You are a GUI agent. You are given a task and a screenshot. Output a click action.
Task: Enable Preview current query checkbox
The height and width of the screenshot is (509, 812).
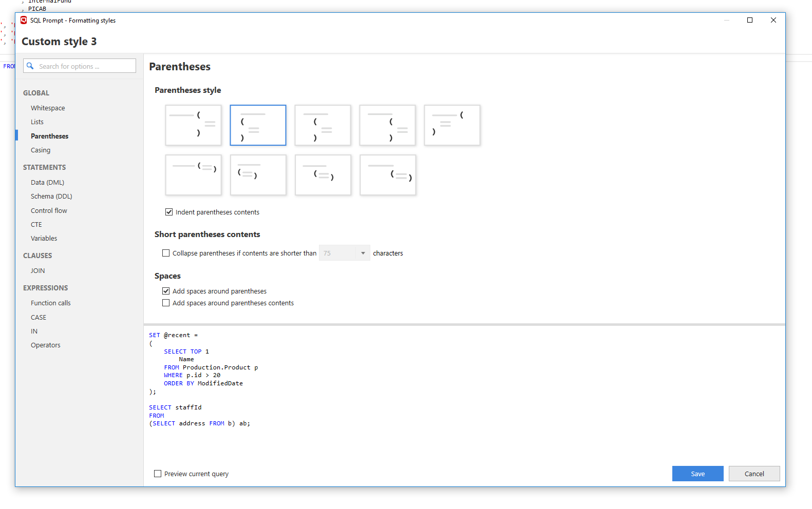click(x=158, y=474)
